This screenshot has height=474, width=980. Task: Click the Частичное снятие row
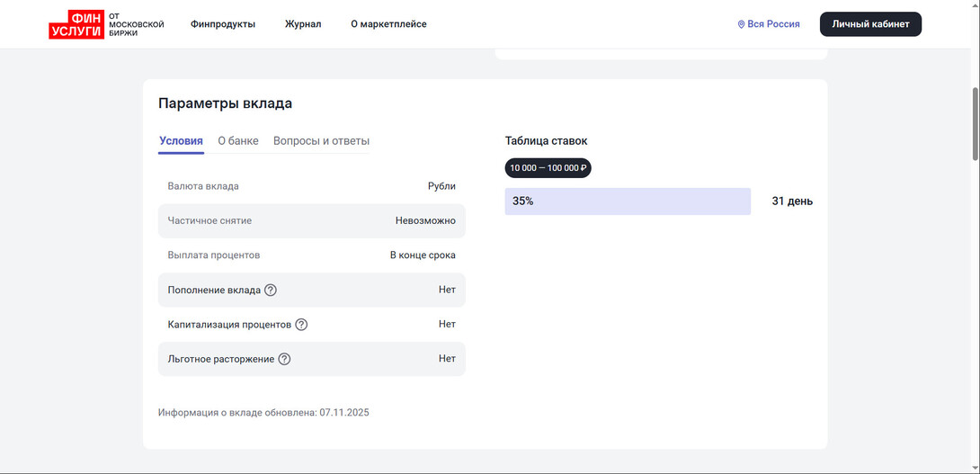tap(311, 221)
